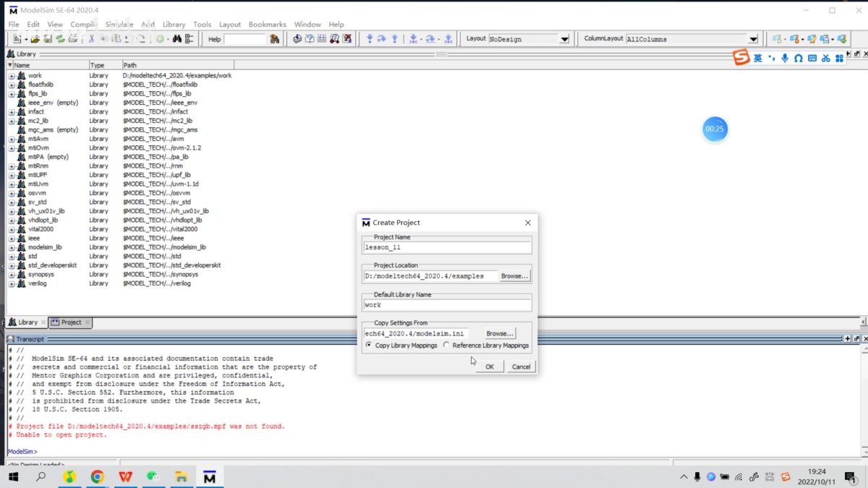Click the rightmost green-arrow icon beside ColumnLayout
This screenshot has height=488, width=868.
842,39
